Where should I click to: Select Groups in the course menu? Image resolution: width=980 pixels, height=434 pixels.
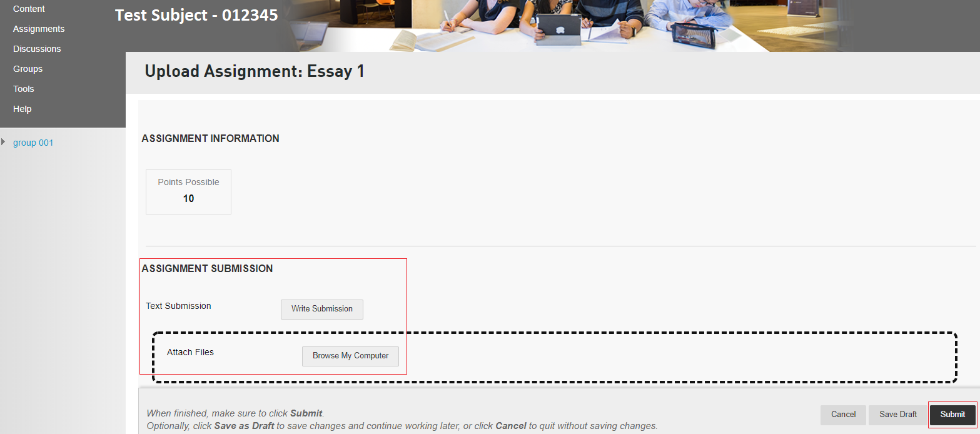28,69
